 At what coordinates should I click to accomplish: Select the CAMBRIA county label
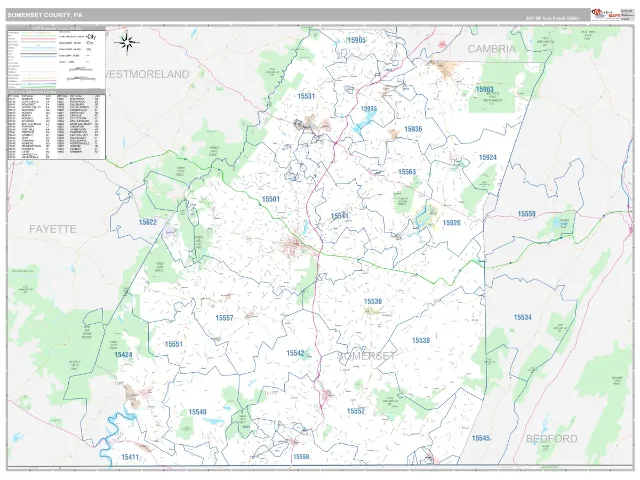point(492,49)
